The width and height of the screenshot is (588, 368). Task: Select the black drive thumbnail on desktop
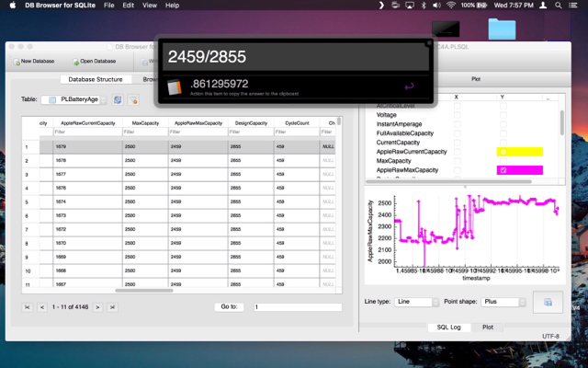[x=446, y=29]
